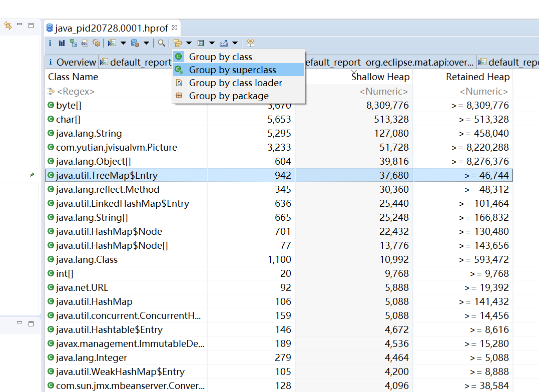Image resolution: width=539 pixels, height=392 pixels.
Task: Expand the export dropdown arrow
Action: coord(235,43)
